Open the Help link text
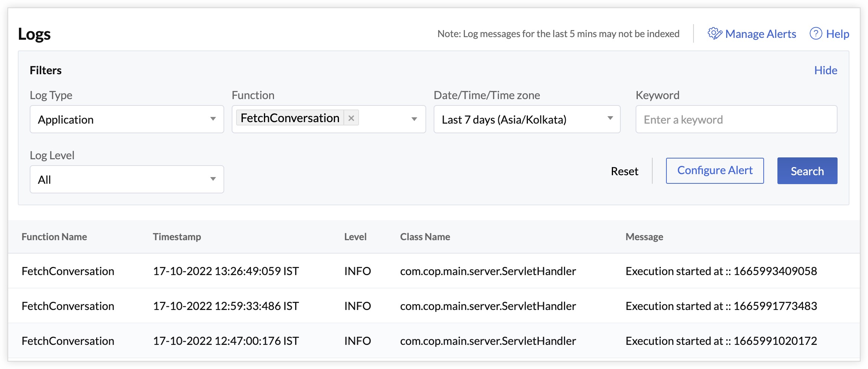Viewport: 868px width, 369px height. [x=838, y=34]
